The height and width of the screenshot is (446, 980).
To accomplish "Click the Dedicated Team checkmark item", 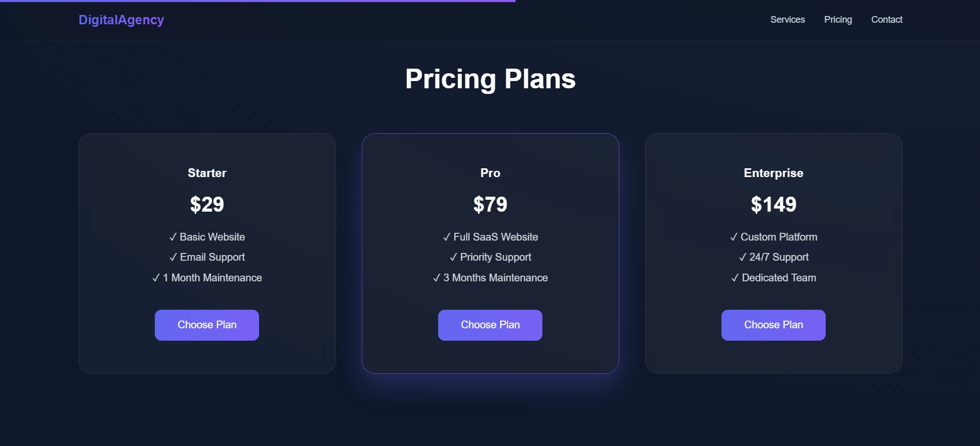I will click(x=773, y=278).
